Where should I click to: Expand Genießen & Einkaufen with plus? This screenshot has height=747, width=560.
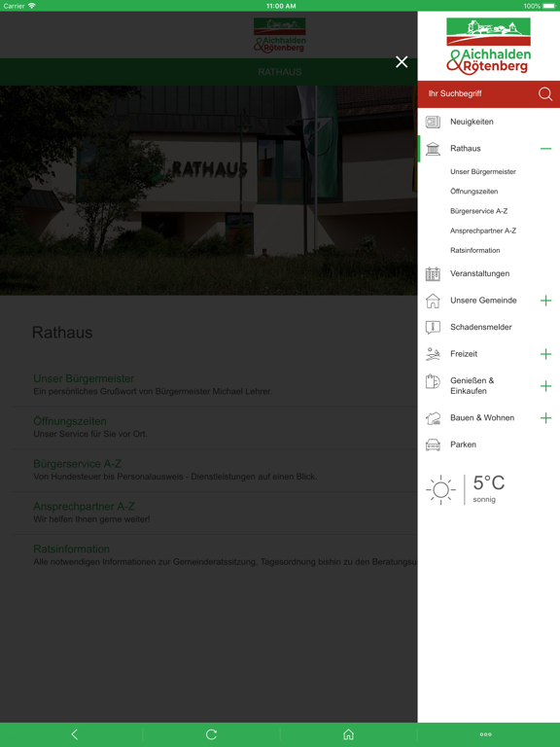(x=545, y=386)
